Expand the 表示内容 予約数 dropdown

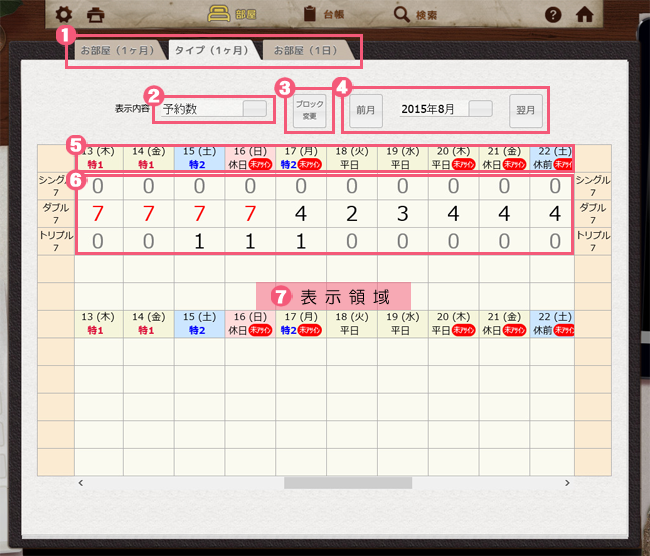pos(255,109)
